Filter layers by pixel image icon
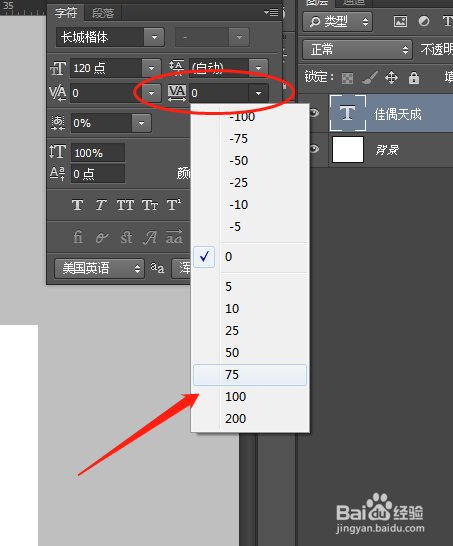 pyautogui.click(x=400, y=22)
